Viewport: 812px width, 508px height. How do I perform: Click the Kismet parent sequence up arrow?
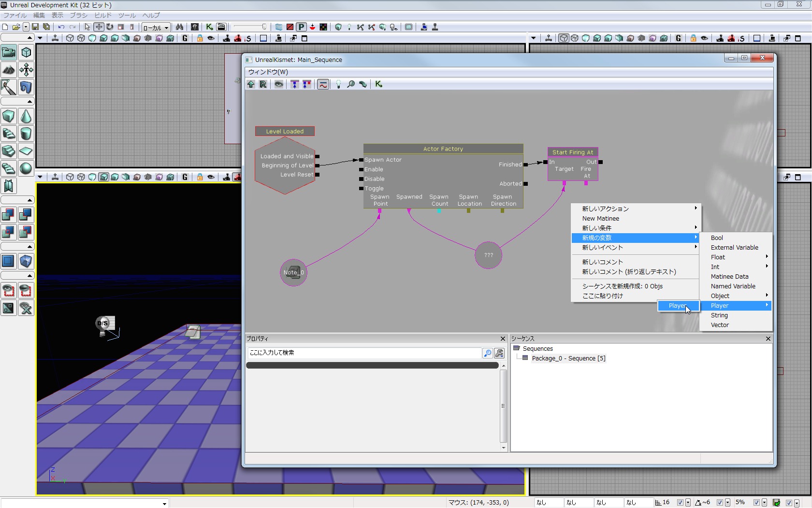pyautogui.click(x=251, y=84)
